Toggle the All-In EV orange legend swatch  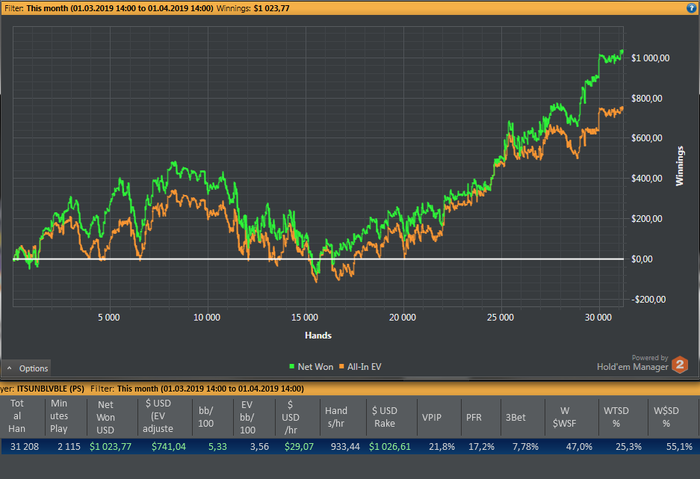[342, 367]
